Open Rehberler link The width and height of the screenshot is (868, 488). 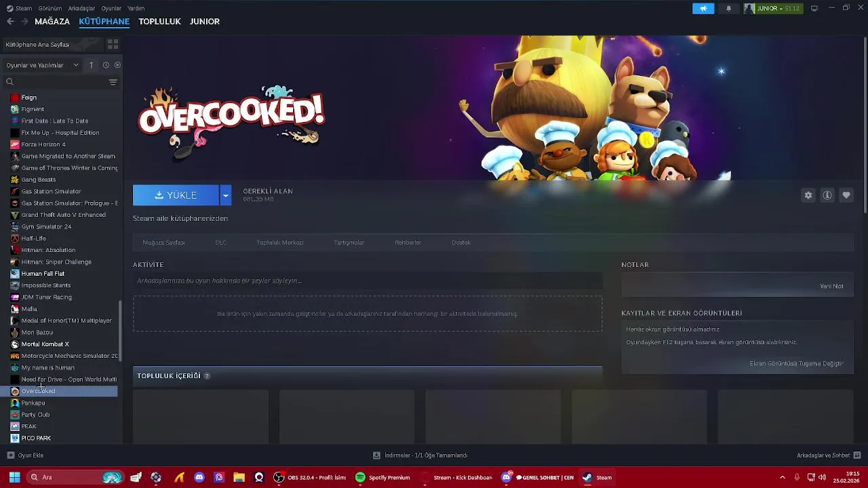(x=408, y=243)
